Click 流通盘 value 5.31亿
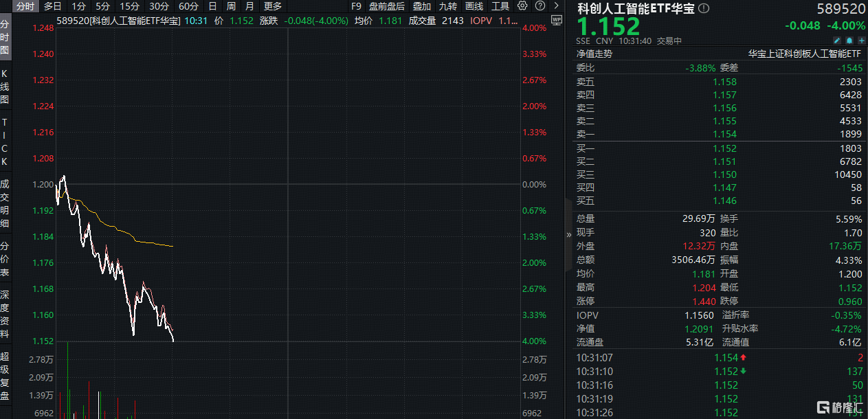The height and width of the screenshot is (419, 868). point(700,343)
